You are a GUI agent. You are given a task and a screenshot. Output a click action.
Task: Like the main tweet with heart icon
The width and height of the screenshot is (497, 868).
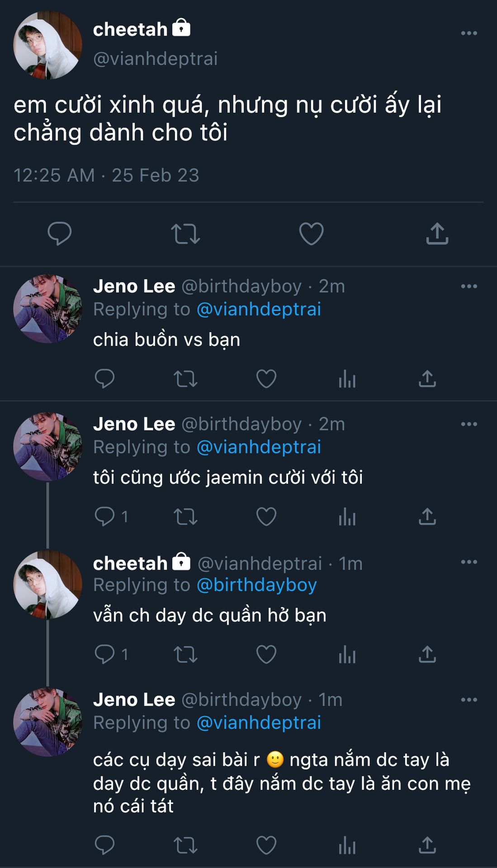point(312,234)
